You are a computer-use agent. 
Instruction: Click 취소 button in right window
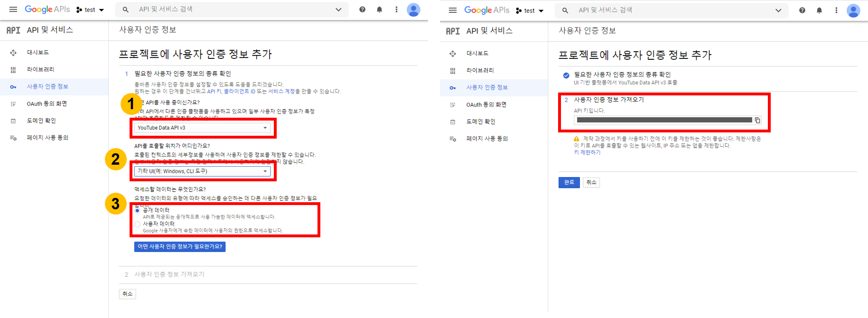(591, 182)
